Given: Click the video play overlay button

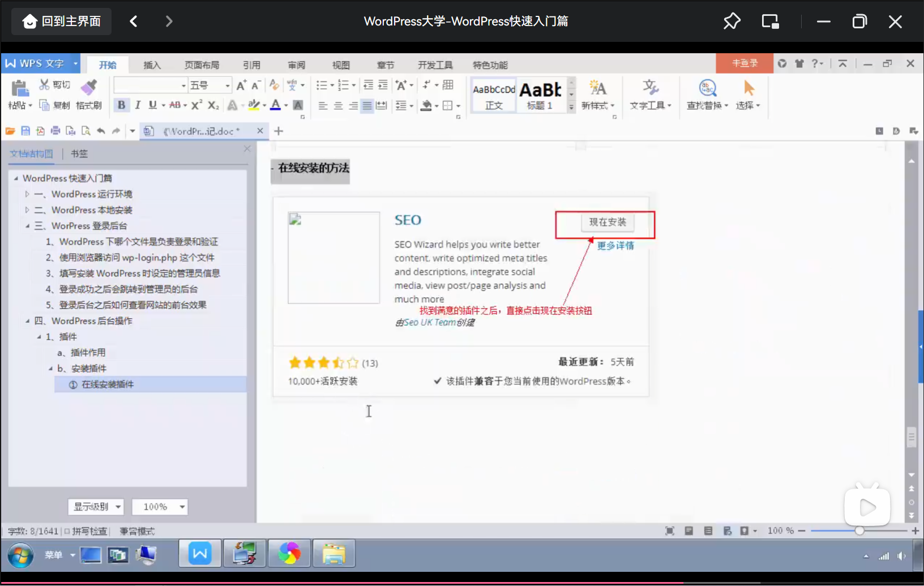Looking at the screenshot, I should pos(867,507).
